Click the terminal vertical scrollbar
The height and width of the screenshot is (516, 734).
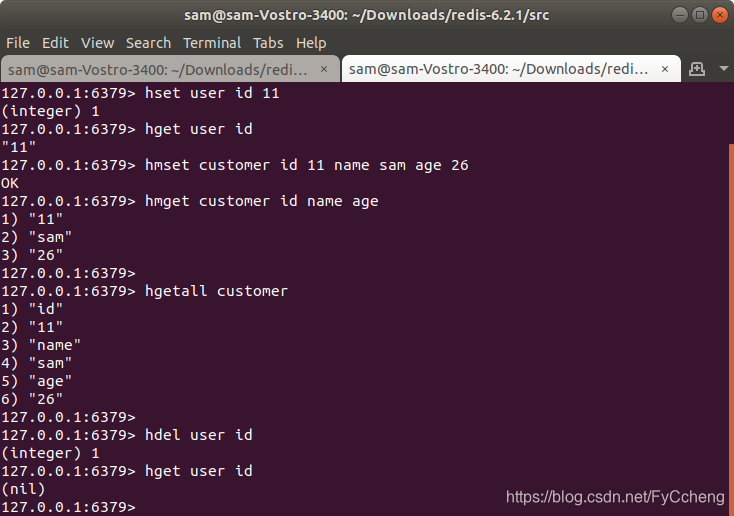coord(731,330)
